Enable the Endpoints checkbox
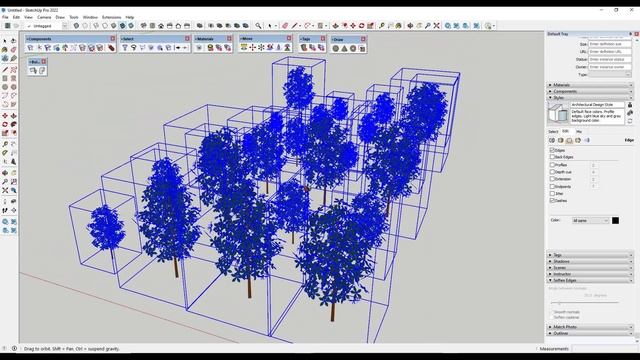Screen dimensions: 640x360 pos(552,187)
